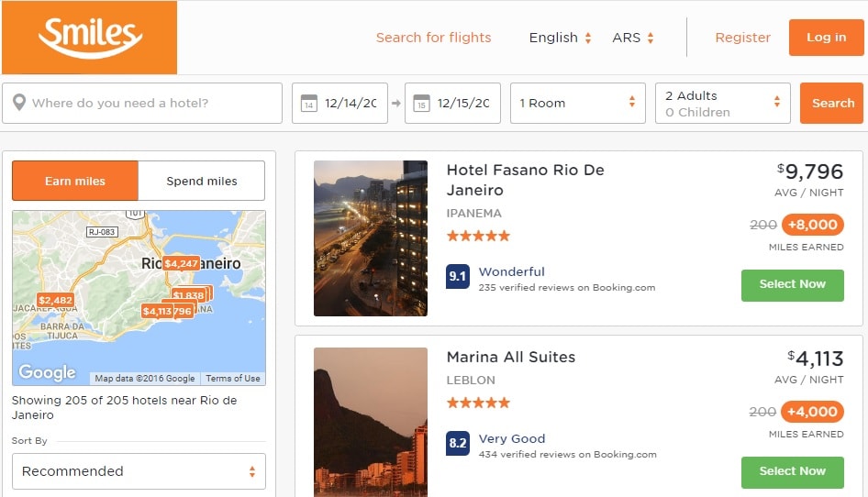Select Now for Marina All Suites

pos(792,472)
